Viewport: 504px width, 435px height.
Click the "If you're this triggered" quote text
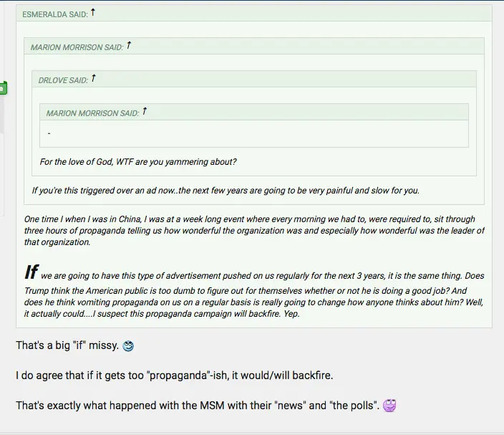point(226,191)
